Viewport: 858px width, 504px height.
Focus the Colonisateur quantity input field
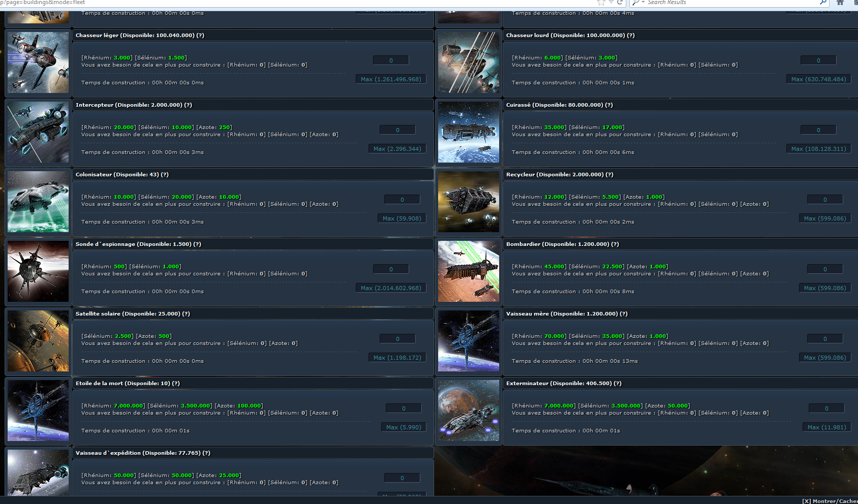402,200
